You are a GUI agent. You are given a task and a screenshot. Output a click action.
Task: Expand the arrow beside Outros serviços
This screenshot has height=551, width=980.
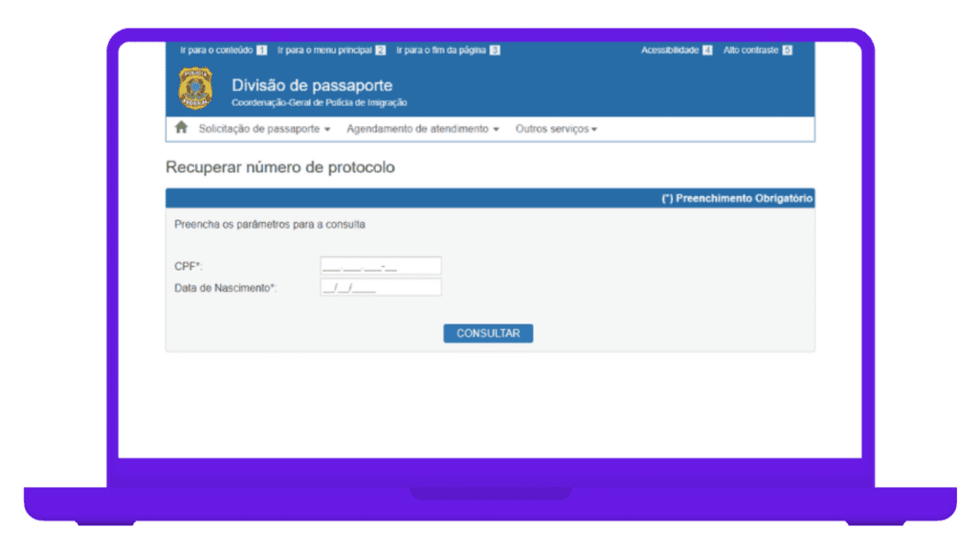[x=594, y=129]
